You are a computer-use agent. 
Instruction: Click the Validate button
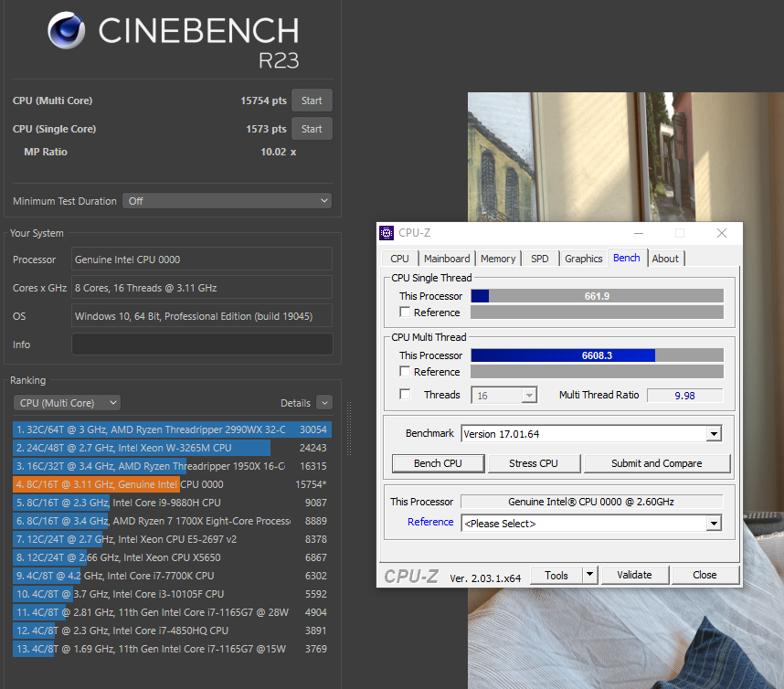click(x=634, y=575)
